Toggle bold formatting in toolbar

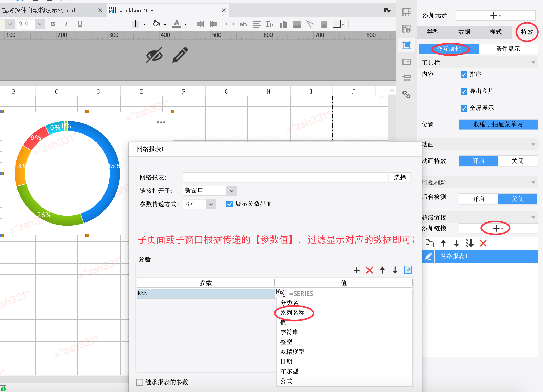click(53, 24)
